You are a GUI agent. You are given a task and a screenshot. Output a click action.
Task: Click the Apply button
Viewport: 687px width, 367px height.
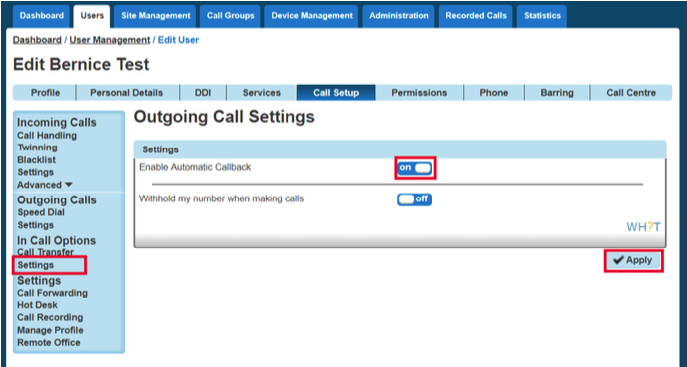pos(633,261)
